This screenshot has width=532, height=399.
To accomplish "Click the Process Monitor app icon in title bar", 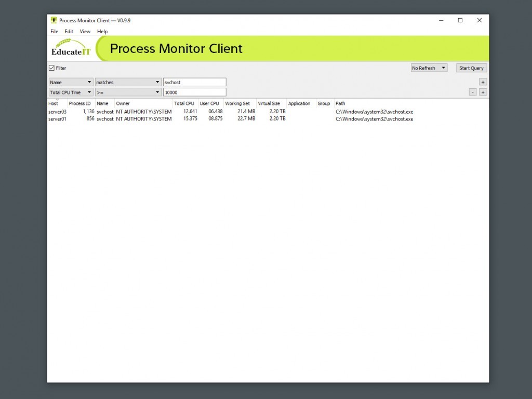I will pos(54,20).
